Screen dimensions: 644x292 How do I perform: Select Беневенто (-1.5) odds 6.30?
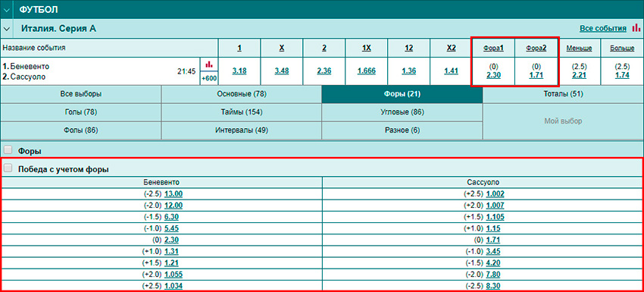(x=171, y=217)
